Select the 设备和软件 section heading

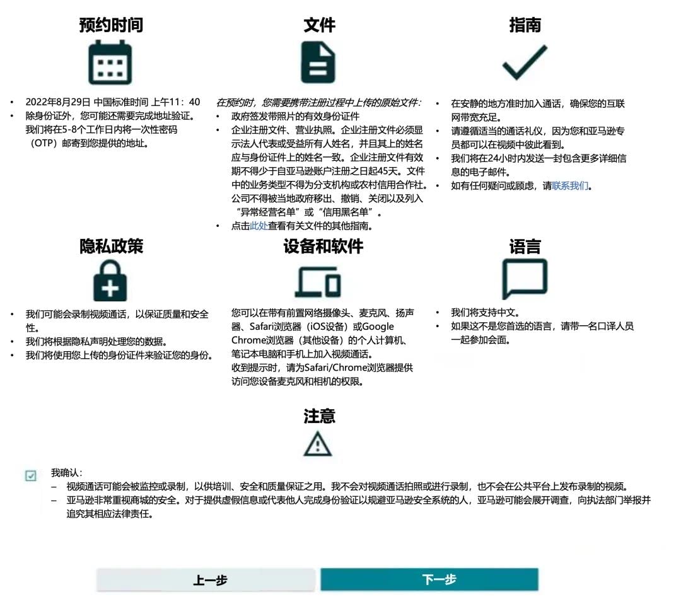[x=323, y=246]
